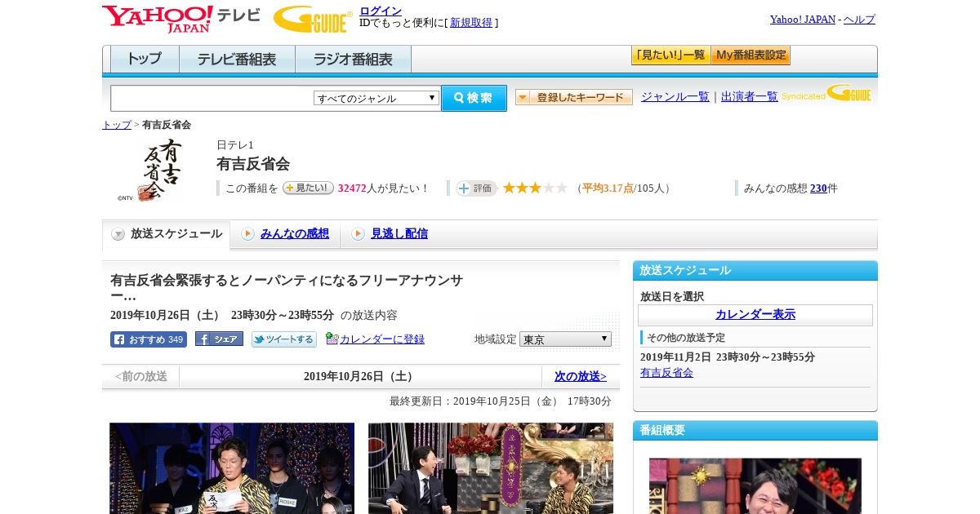Switch to the 放送スケジュール tab
The height and width of the screenshot is (514, 980).
pos(166,235)
